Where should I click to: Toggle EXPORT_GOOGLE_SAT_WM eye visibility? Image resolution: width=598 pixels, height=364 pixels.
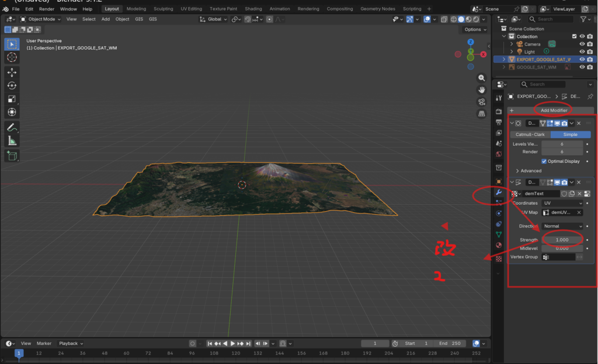(x=582, y=60)
